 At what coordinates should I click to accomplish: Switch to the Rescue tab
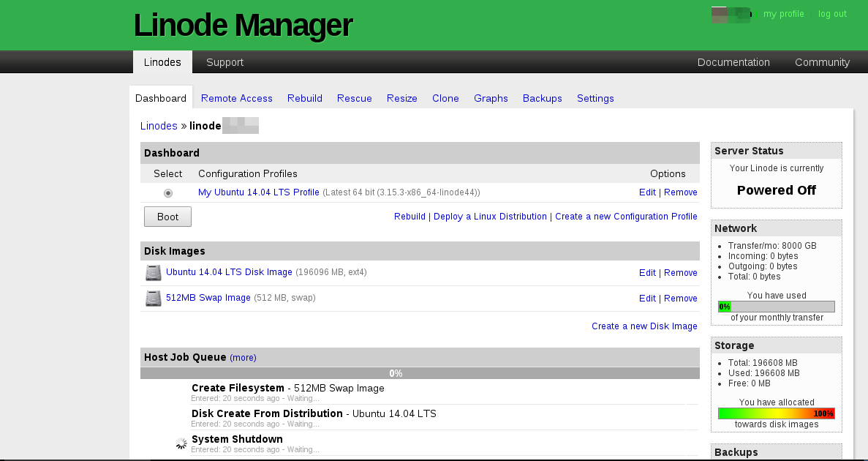point(354,98)
